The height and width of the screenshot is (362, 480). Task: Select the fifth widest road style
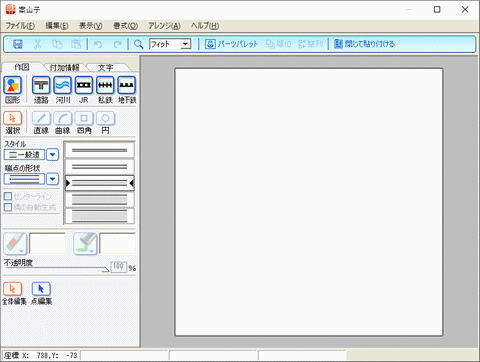click(x=100, y=216)
